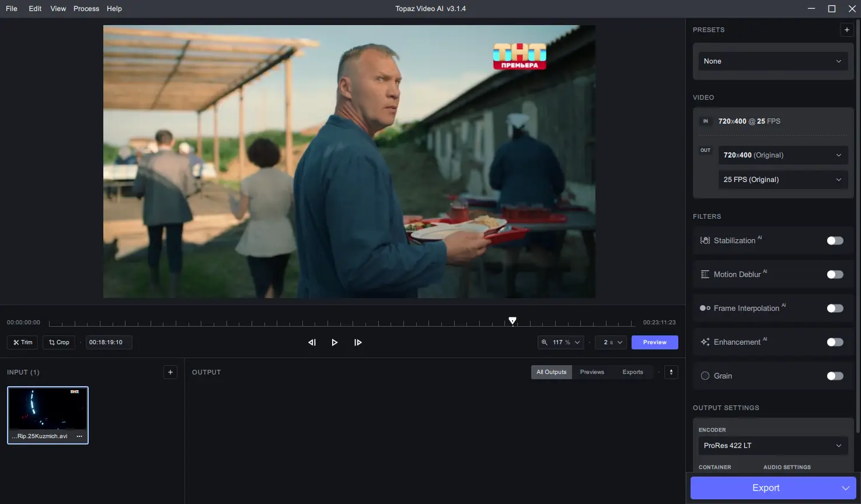Open the input clip's three-dot menu
The width and height of the screenshot is (861, 504).
(x=79, y=436)
